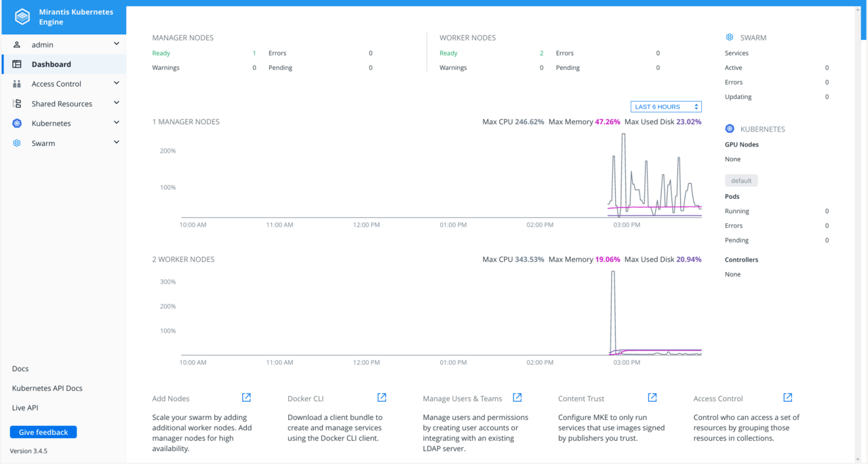
Task: Click the Docker CLI card title
Action: point(305,399)
